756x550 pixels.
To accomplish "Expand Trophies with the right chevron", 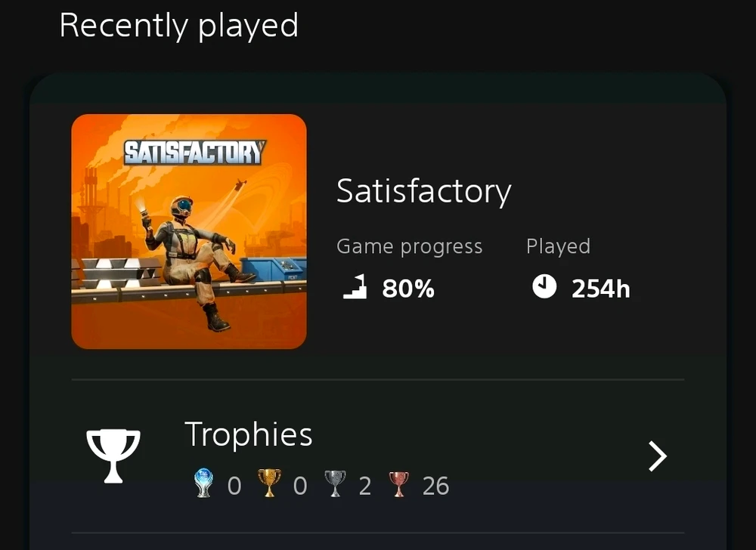I will 658,456.
